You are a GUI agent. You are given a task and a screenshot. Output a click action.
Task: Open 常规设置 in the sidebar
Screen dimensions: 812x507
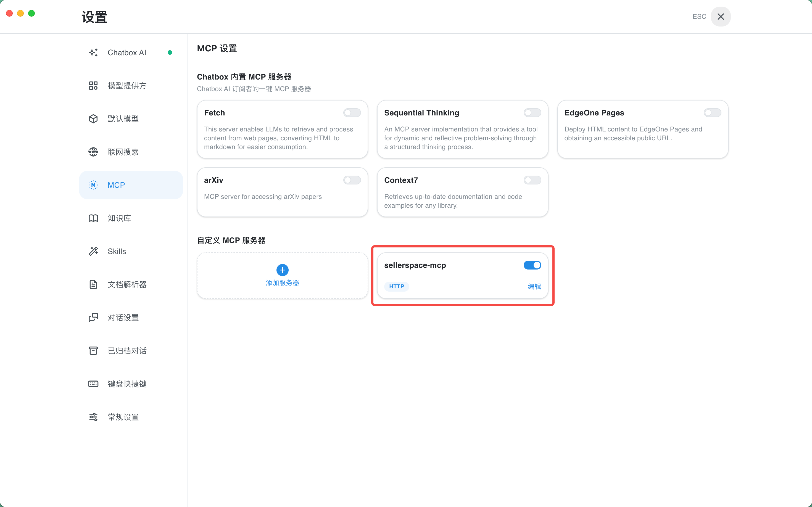[131, 417]
